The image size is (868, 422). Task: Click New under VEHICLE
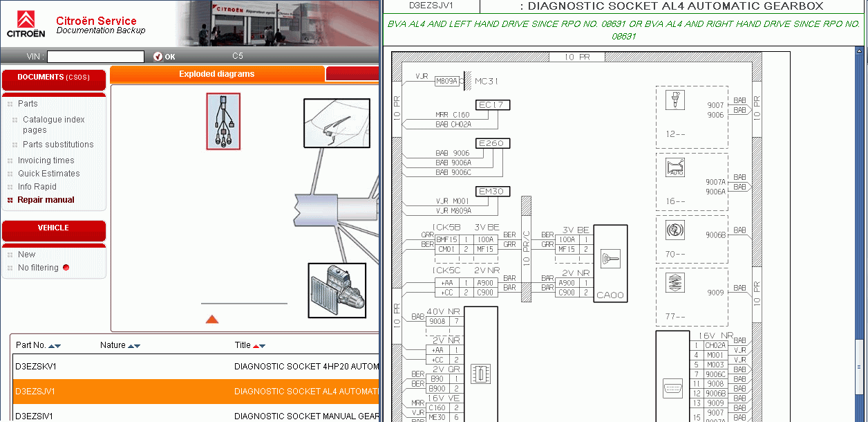(26, 255)
